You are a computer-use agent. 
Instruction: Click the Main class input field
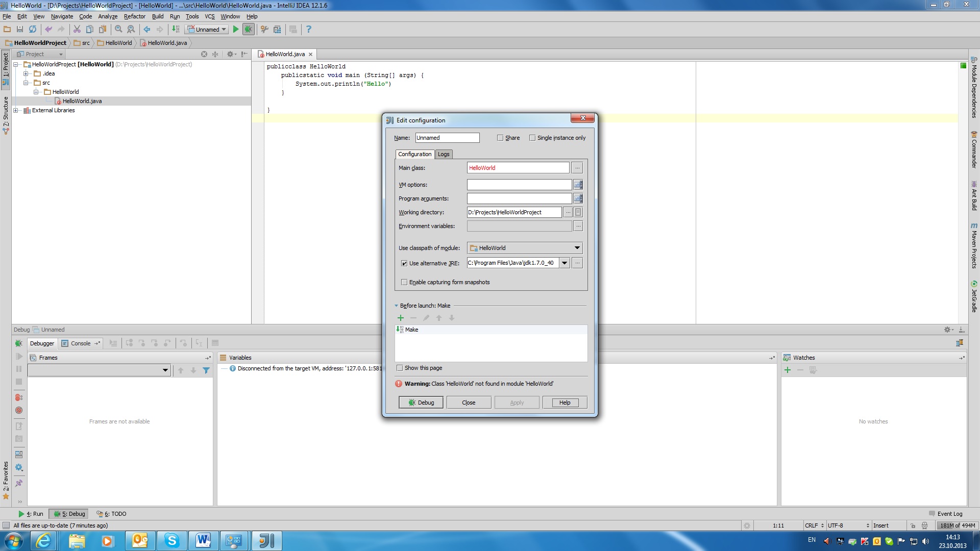(518, 168)
